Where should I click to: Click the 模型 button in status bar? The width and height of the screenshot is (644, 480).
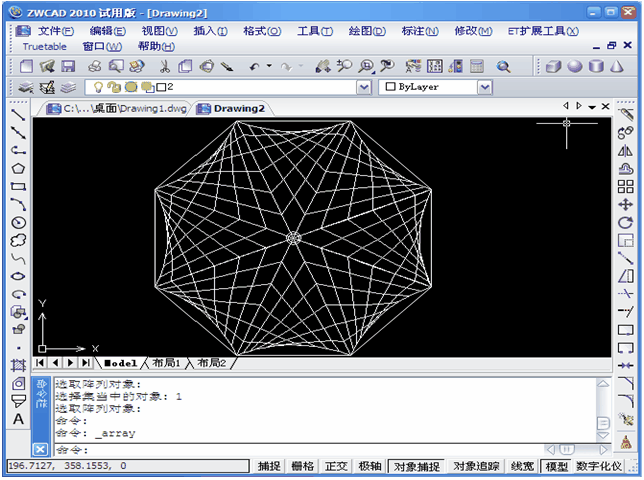tap(555, 466)
